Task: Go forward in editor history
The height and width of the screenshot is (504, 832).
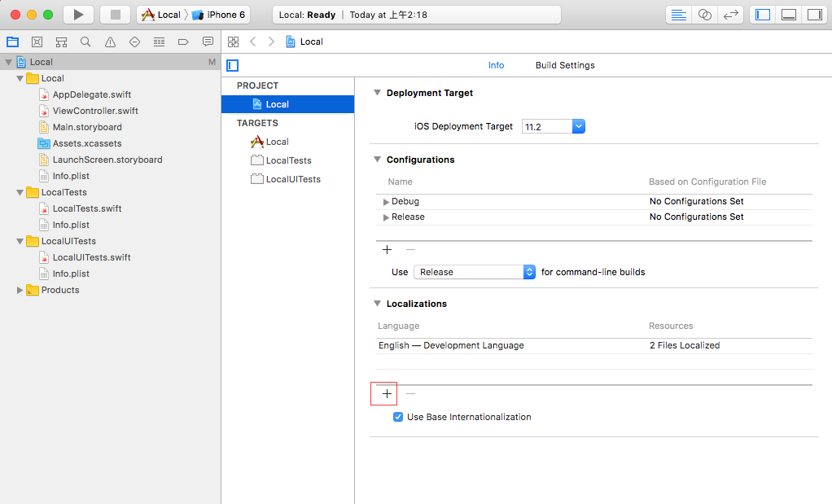Action: coord(271,42)
